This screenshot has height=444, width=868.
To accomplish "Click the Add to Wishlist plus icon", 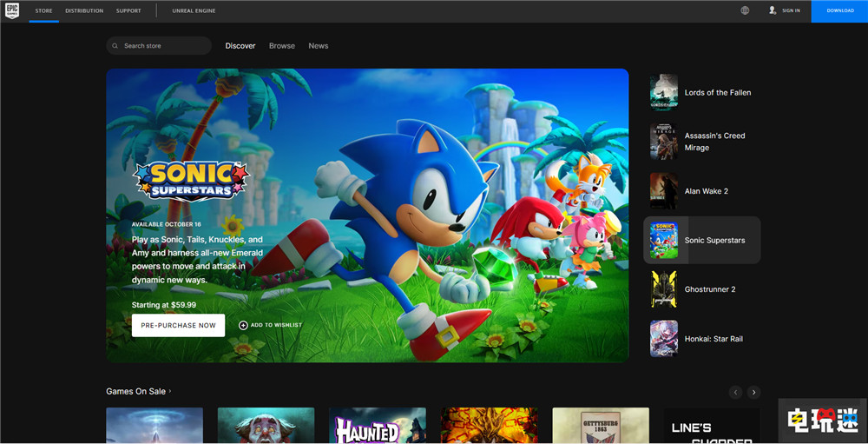I will pos(243,325).
